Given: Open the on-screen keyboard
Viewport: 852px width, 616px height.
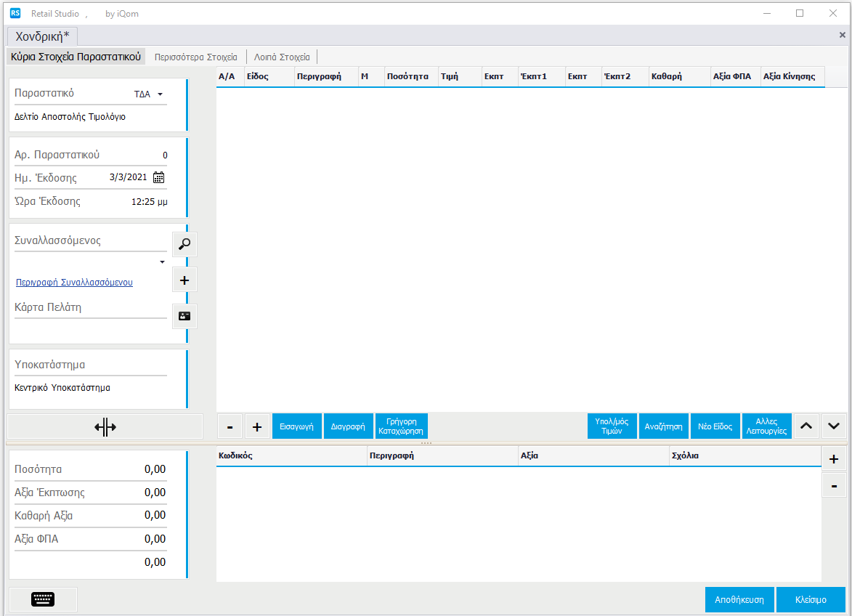Looking at the screenshot, I should click(43, 599).
